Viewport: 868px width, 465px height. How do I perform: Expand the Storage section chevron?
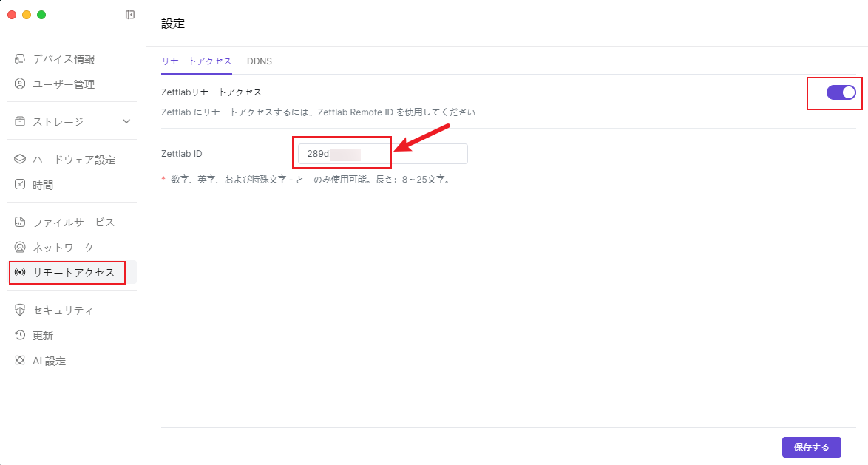pyautogui.click(x=126, y=121)
